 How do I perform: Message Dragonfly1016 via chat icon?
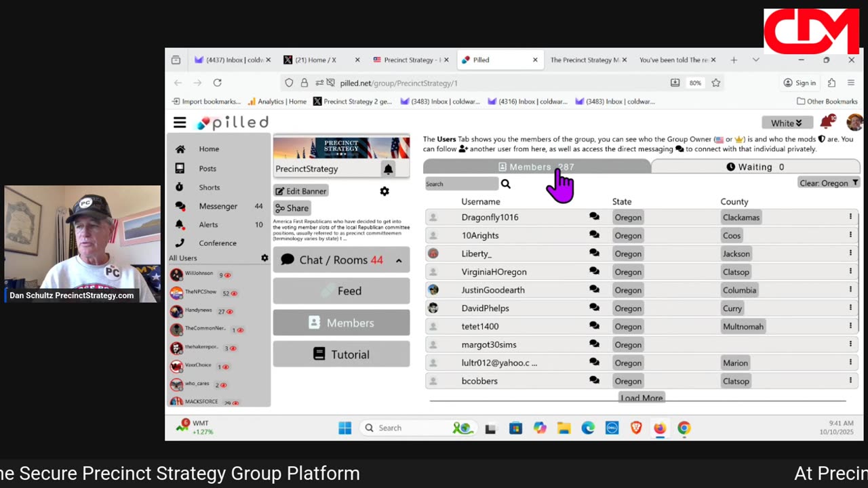[x=594, y=217]
